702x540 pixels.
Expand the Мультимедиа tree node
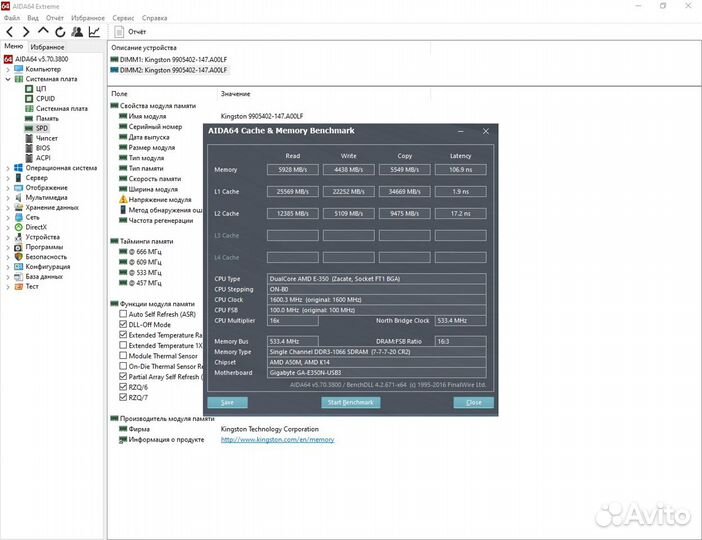coord(8,198)
